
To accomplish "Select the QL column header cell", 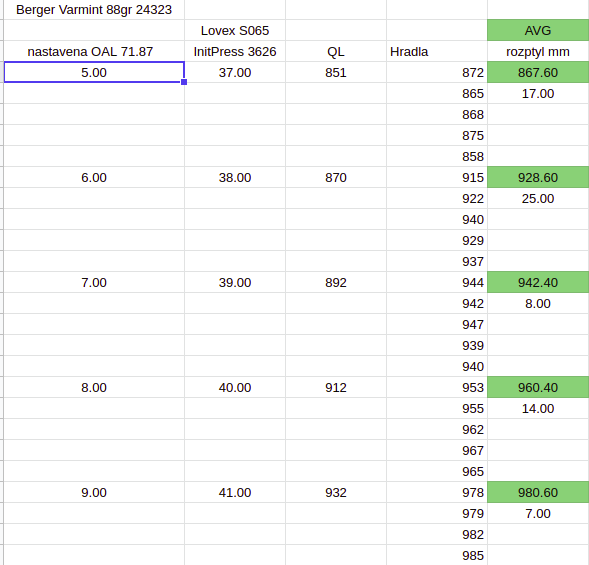I will (x=336, y=51).
